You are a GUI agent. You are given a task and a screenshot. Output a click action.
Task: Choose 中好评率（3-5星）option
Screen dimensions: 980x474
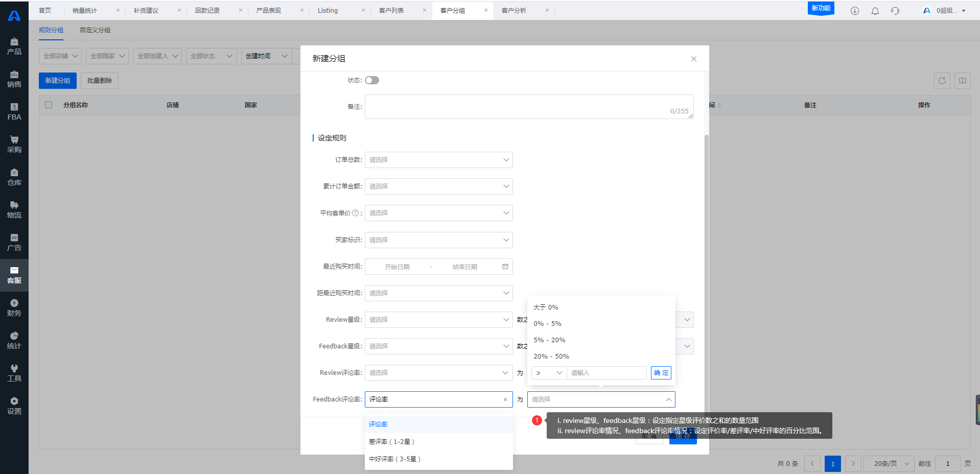[x=439, y=459]
